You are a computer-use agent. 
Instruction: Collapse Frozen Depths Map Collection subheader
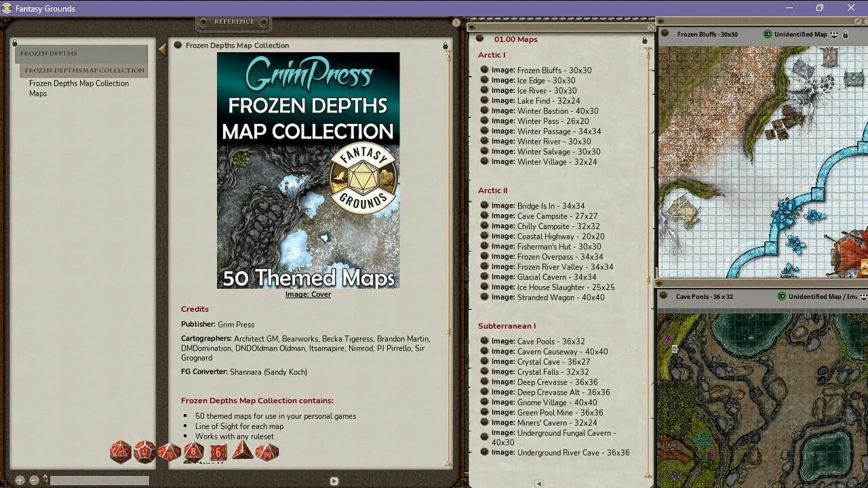point(84,70)
